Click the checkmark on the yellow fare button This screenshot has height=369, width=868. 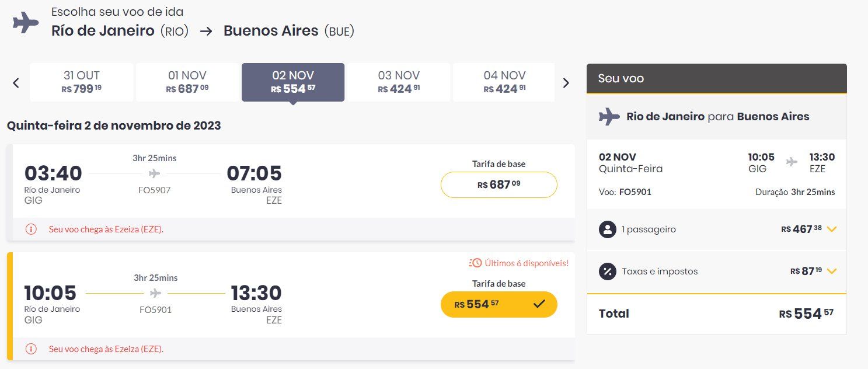coord(539,304)
